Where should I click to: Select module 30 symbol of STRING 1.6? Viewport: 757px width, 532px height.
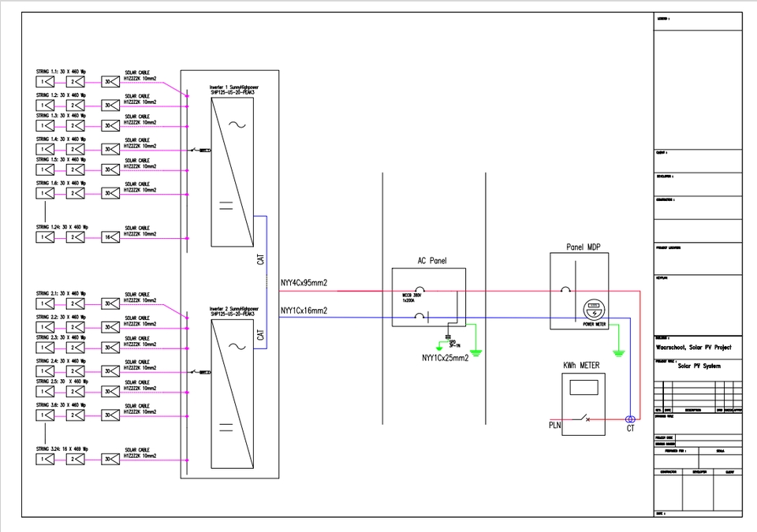click(110, 193)
